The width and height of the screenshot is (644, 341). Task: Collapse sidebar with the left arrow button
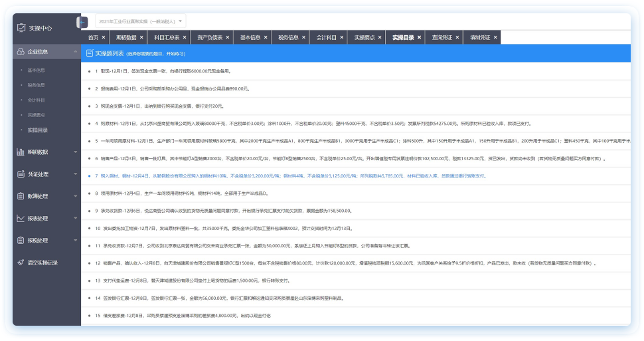coord(82,22)
